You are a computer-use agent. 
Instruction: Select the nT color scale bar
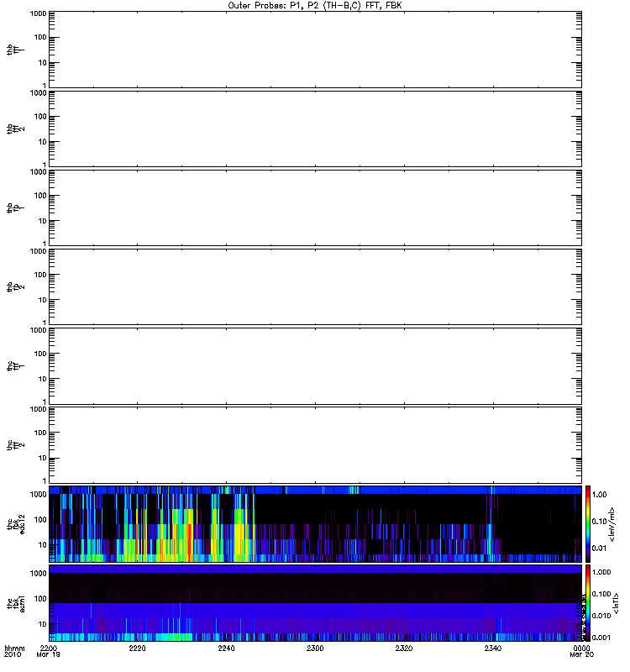pyautogui.click(x=588, y=603)
